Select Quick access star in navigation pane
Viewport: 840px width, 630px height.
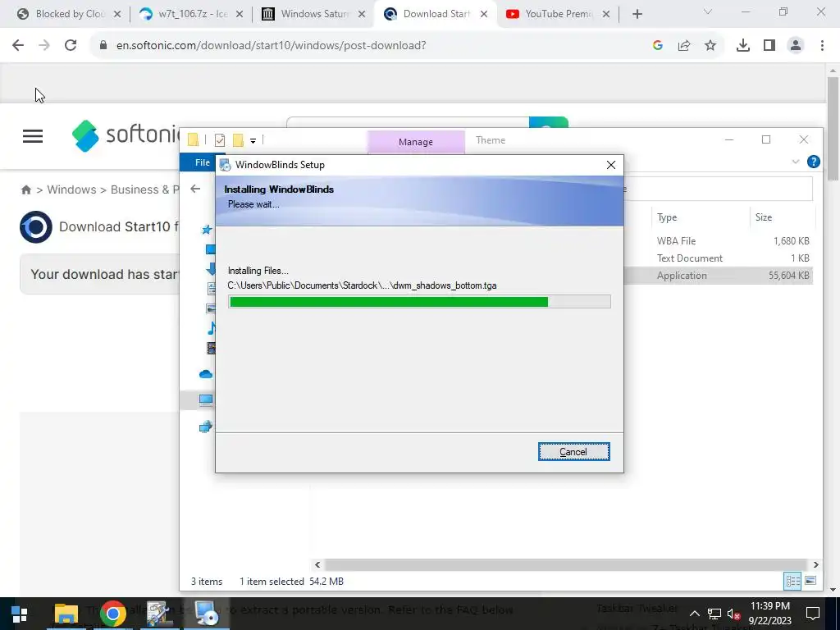[207, 230]
